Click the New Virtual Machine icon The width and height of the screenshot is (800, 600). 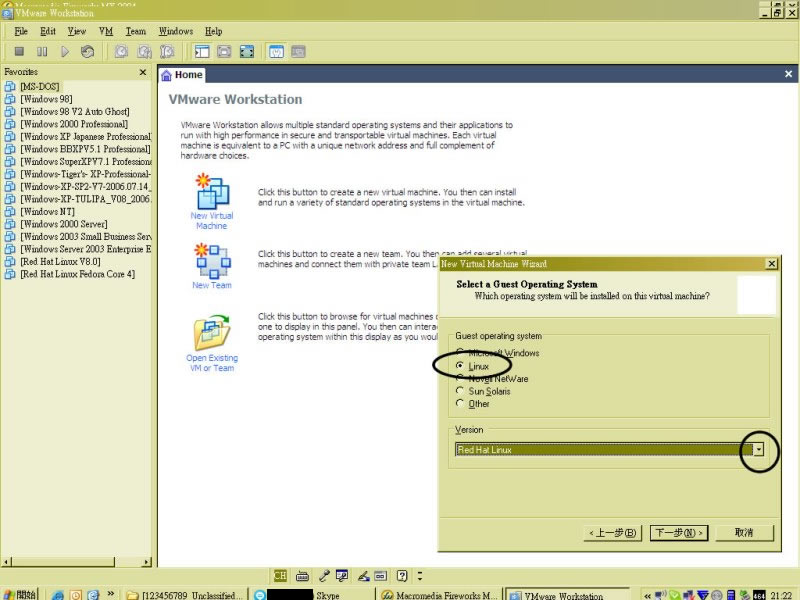coord(212,191)
